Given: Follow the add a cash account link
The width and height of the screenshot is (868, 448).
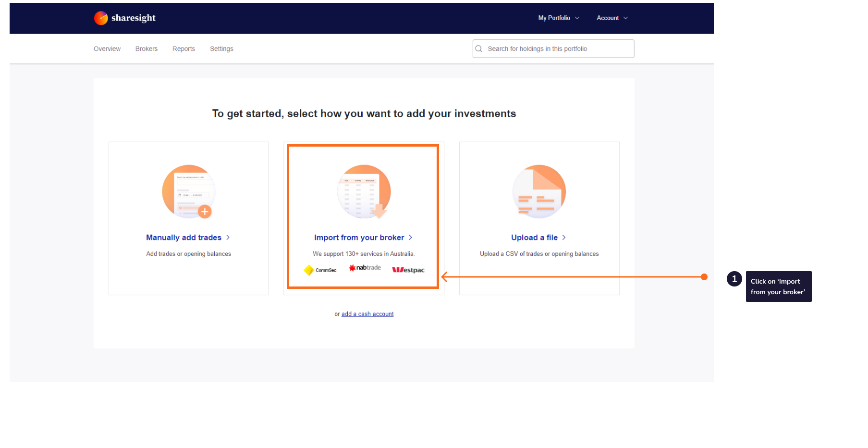Looking at the screenshot, I should pyautogui.click(x=367, y=314).
